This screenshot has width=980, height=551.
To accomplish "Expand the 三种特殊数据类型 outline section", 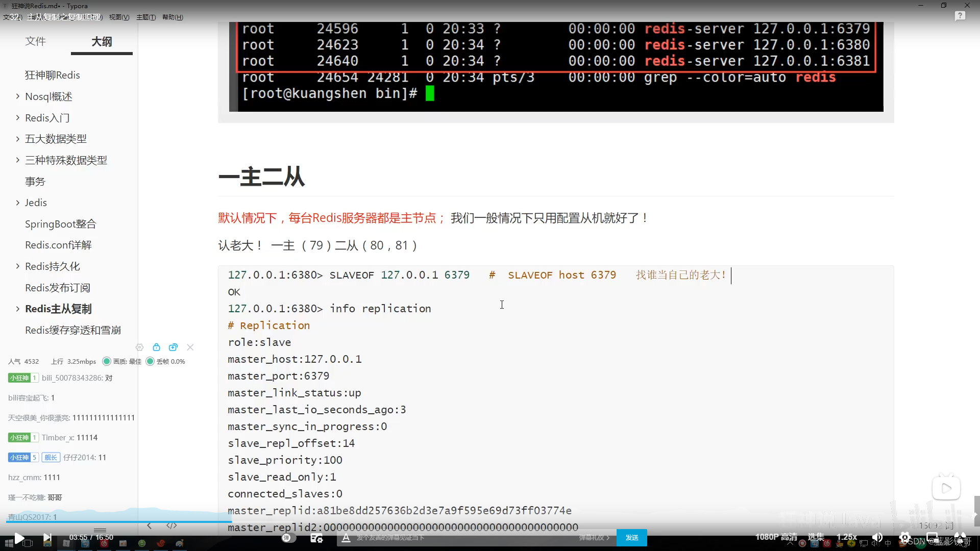I will pyautogui.click(x=18, y=160).
